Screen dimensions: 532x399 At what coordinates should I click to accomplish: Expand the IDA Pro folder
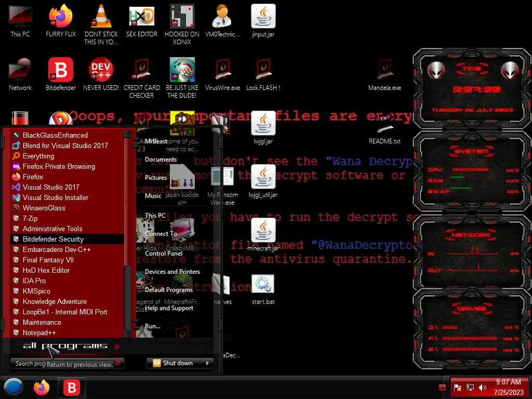pyautogui.click(x=67, y=281)
